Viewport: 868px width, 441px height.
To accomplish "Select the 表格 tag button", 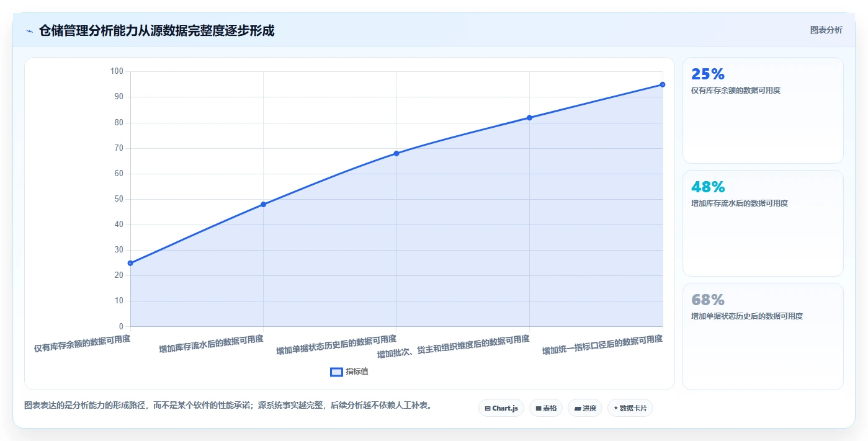I will (546, 408).
